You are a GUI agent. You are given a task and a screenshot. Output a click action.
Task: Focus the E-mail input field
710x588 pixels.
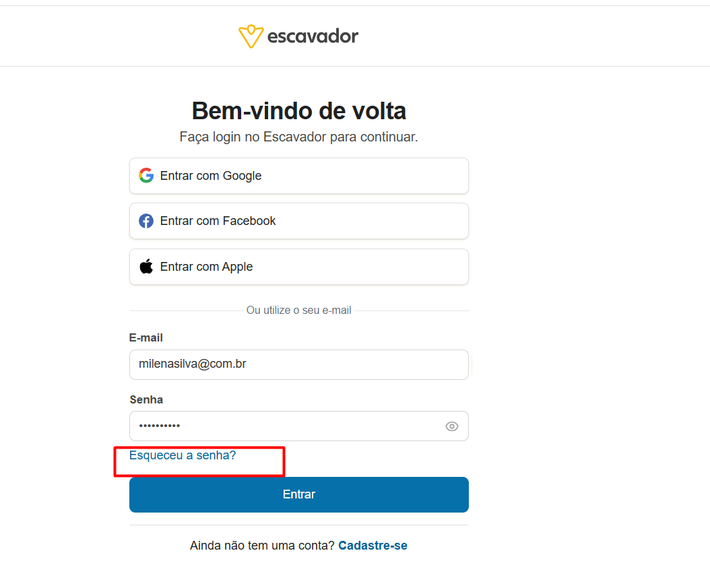[x=299, y=364]
